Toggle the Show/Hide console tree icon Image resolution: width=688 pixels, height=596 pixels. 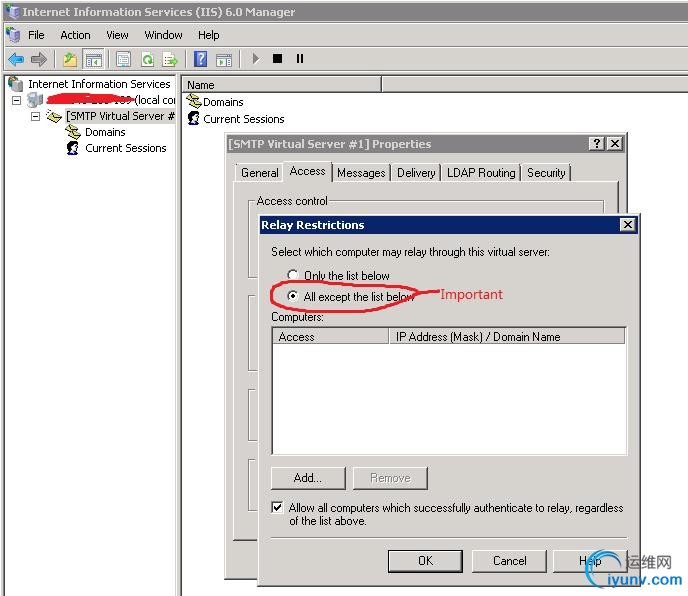(93, 59)
